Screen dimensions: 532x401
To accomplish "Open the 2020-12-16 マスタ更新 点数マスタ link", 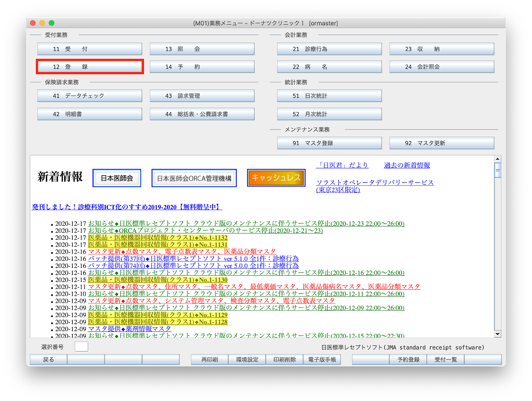I will tap(182, 251).
